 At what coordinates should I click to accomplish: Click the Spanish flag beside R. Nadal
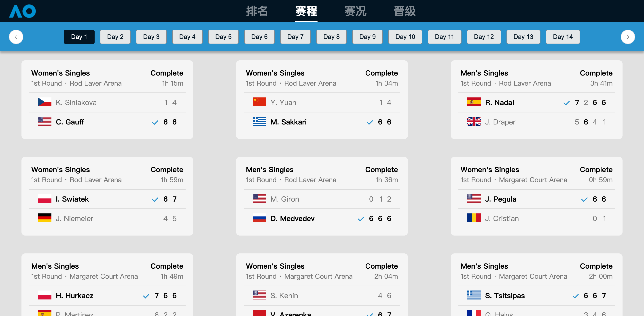474,102
